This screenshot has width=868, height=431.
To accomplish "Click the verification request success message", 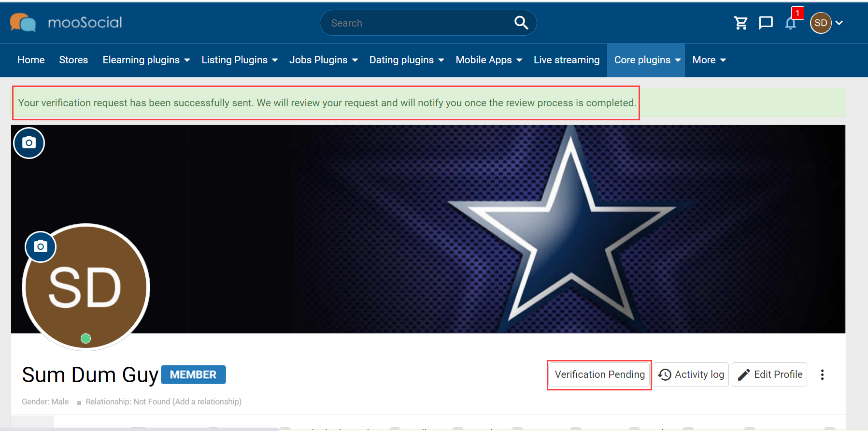I will coord(327,103).
